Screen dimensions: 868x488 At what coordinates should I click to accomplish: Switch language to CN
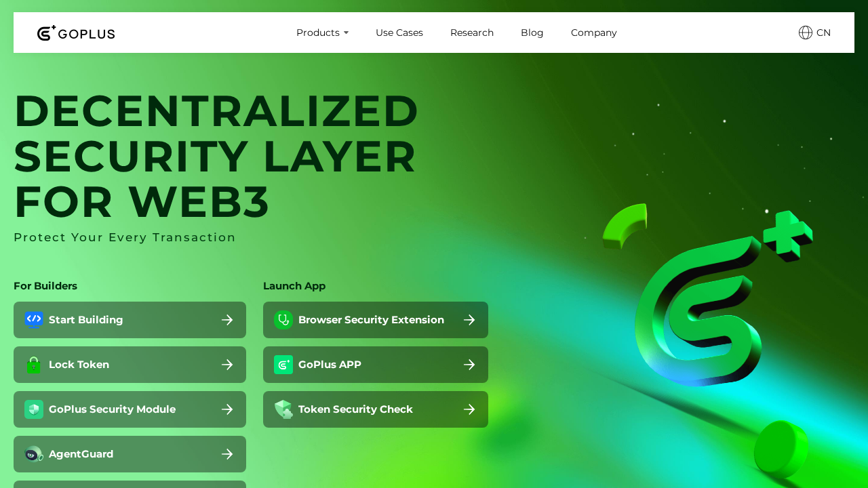[815, 33]
